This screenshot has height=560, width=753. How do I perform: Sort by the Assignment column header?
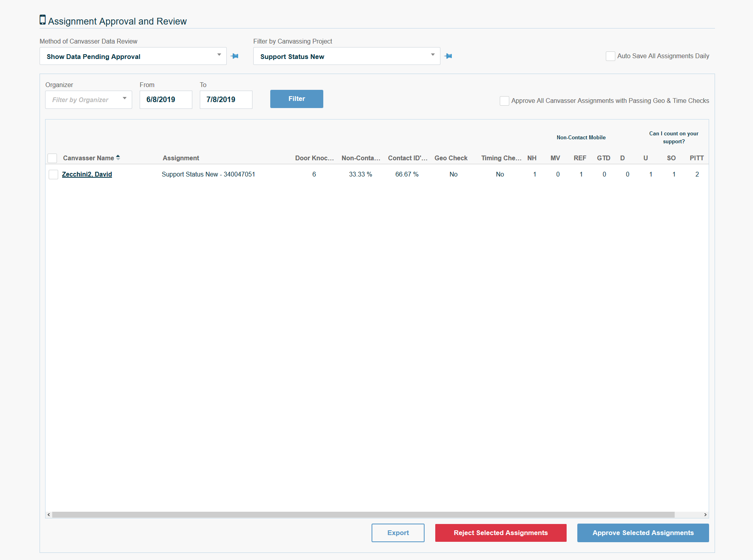click(x=181, y=158)
